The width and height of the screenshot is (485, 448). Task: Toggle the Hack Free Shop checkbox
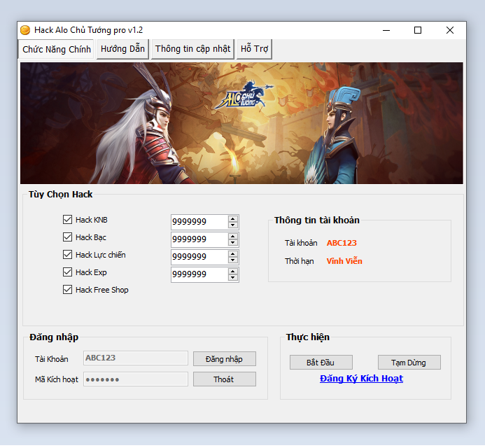[68, 290]
